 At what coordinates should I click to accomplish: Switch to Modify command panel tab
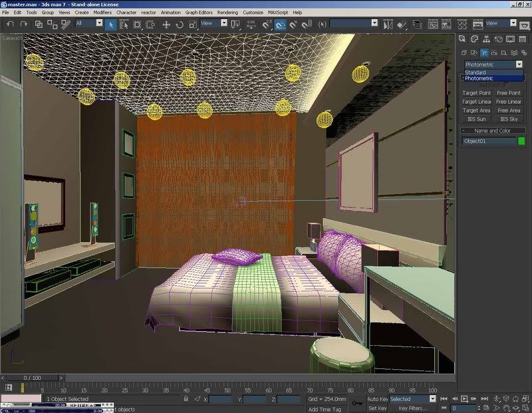pyautogui.click(x=474, y=39)
